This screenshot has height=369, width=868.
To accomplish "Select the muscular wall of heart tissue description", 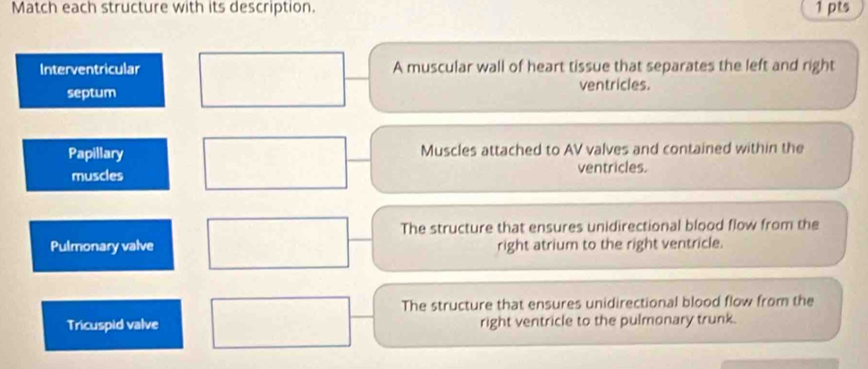I will (x=613, y=76).
